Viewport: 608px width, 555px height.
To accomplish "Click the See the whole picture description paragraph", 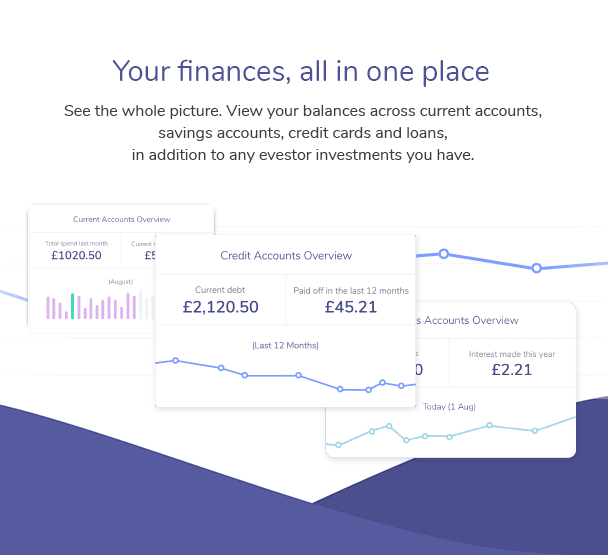I will [x=303, y=133].
